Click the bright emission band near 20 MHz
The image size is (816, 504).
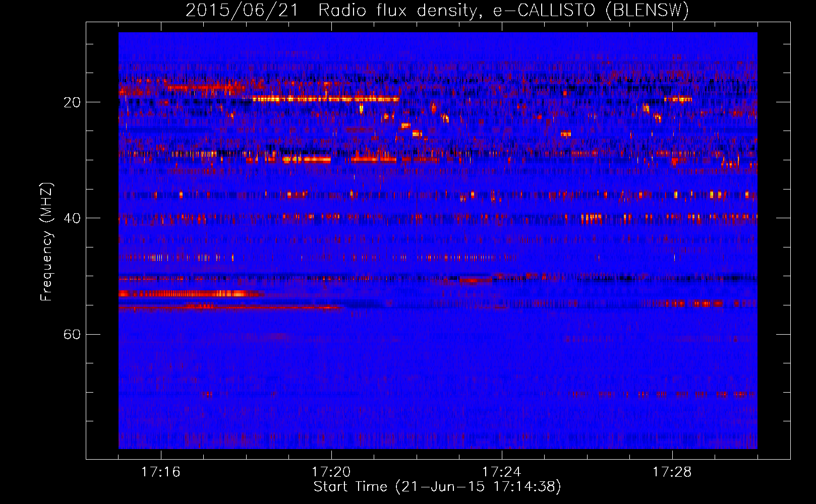[325, 99]
